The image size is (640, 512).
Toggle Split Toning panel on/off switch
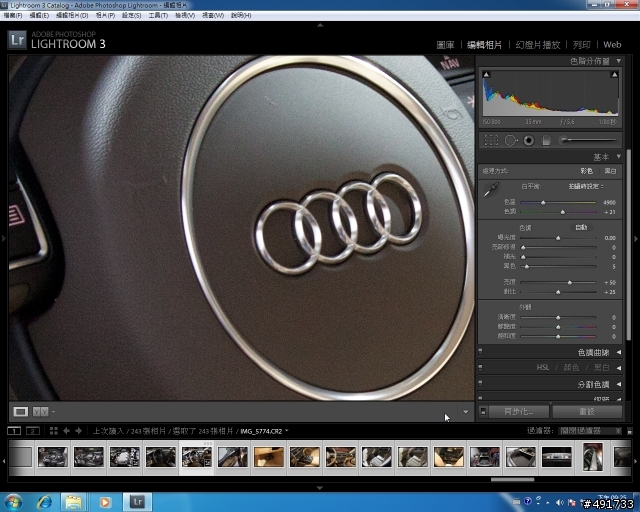(480, 384)
